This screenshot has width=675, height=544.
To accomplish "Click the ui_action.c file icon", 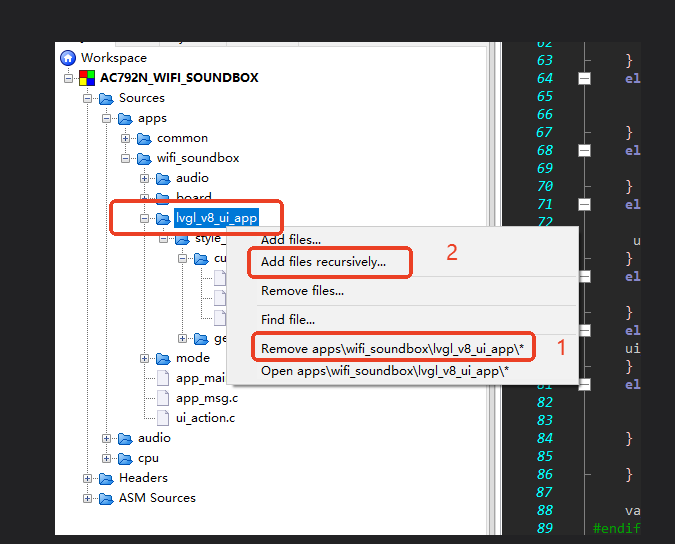I will 163,417.
